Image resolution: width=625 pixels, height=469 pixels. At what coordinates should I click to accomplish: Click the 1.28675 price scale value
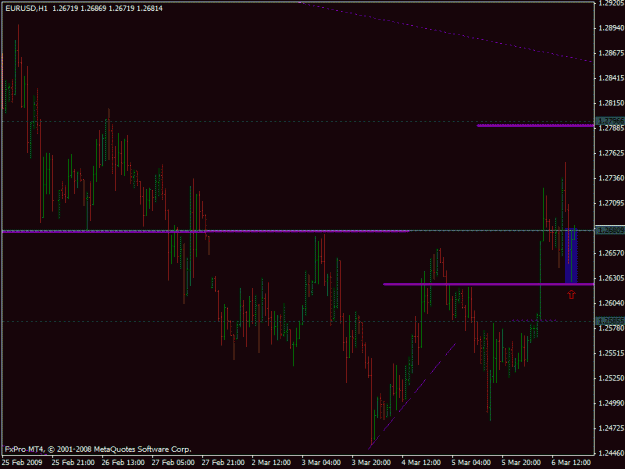pyautogui.click(x=611, y=53)
